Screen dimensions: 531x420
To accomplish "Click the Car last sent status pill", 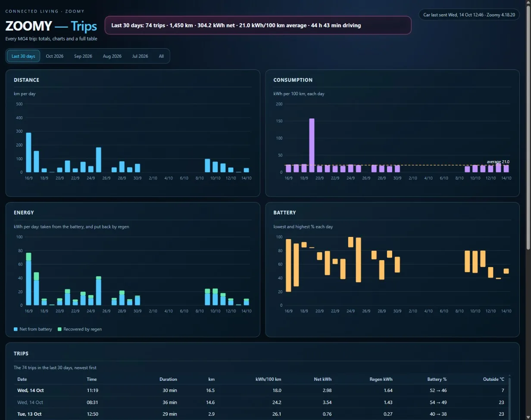I will pyautogui.click(x=469, y=15).
